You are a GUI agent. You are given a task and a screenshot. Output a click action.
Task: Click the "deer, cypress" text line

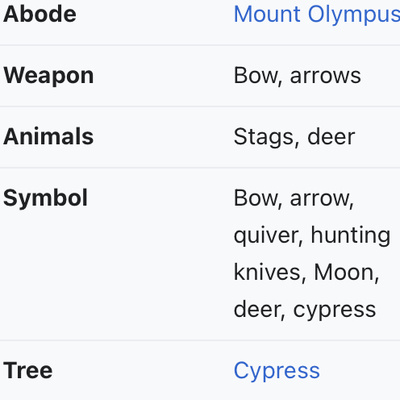click(x=305, y=310)
